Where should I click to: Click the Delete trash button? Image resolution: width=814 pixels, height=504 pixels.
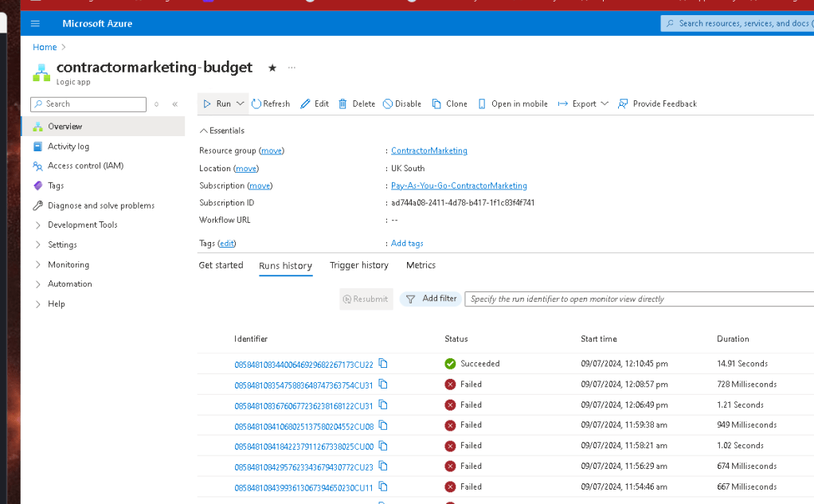357,104
